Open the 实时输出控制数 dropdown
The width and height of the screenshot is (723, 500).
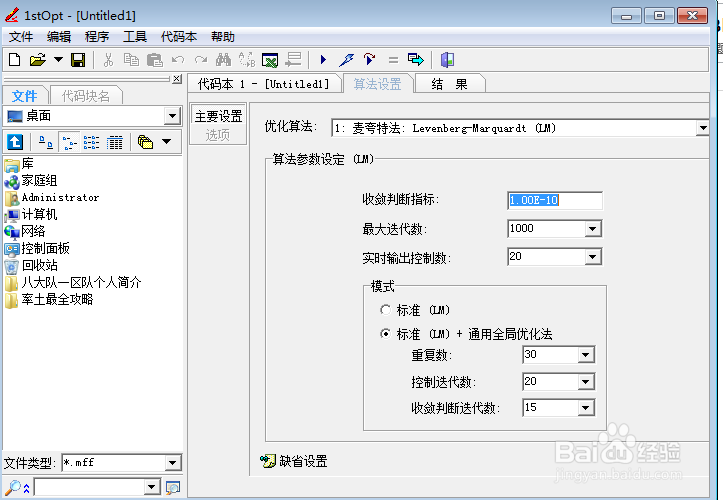click(593, 256)
